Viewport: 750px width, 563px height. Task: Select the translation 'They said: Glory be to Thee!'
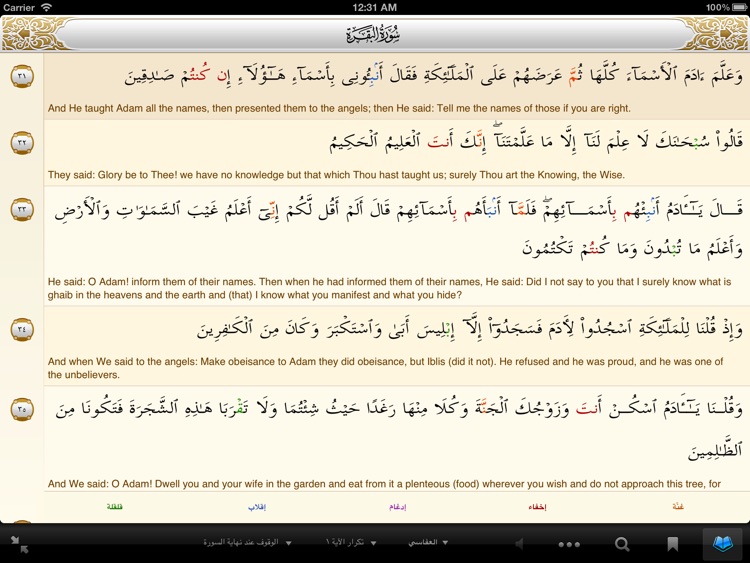click(x=336, y=175)
